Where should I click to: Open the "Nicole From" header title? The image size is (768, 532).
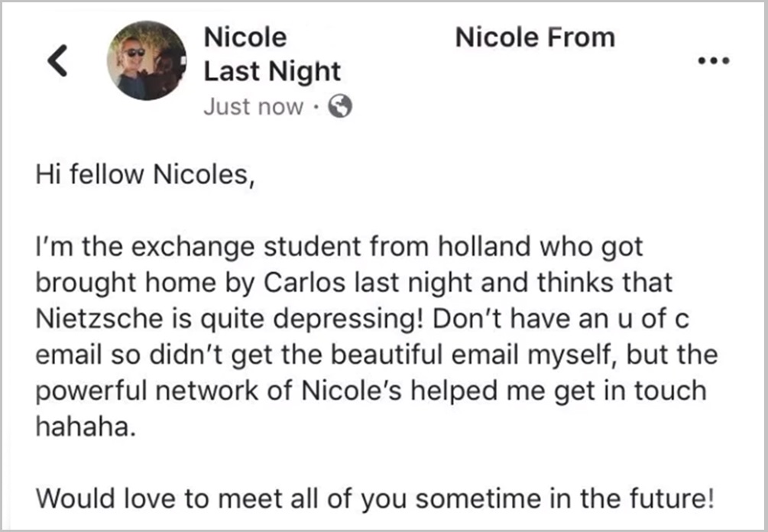pyautogui.click(x=535, y=37)
